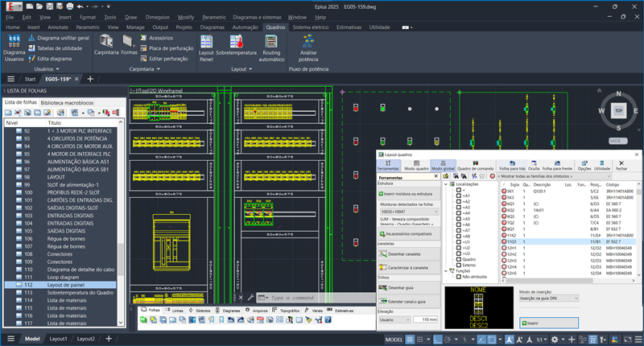This screenshot has width=644, height=346.
Task: Check the +A1 location checkbox
Action: [459, 196]
